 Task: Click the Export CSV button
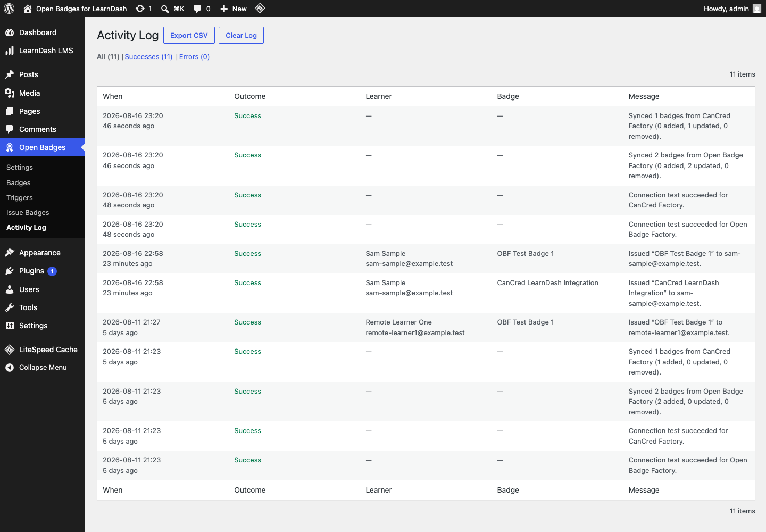click(189, 35)
